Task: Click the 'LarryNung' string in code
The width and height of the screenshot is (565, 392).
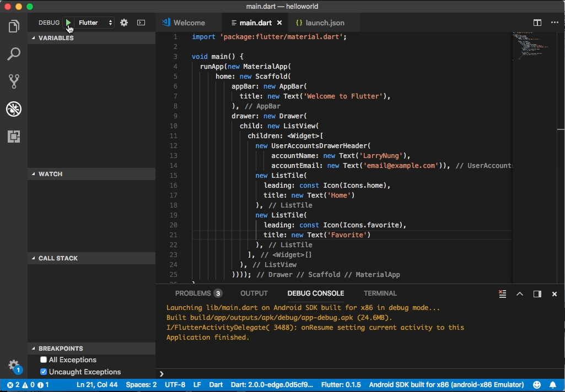Action: 380,155
